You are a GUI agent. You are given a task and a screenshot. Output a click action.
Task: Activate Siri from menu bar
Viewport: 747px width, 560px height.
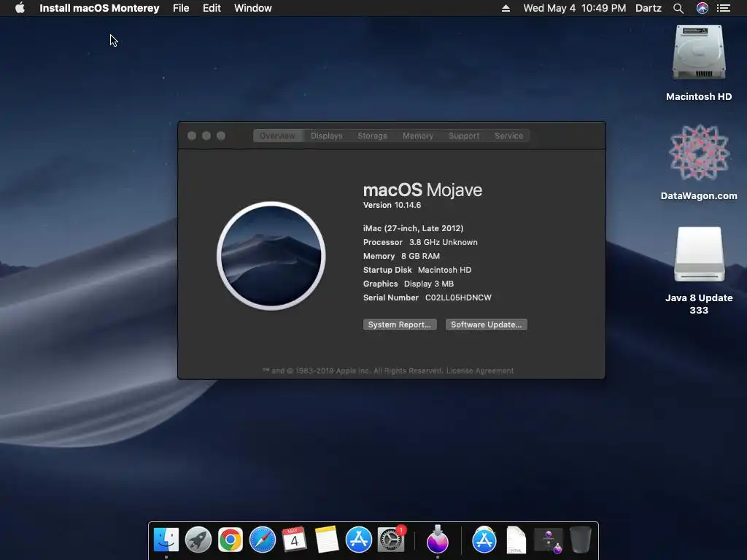click(x=703, y=8)
